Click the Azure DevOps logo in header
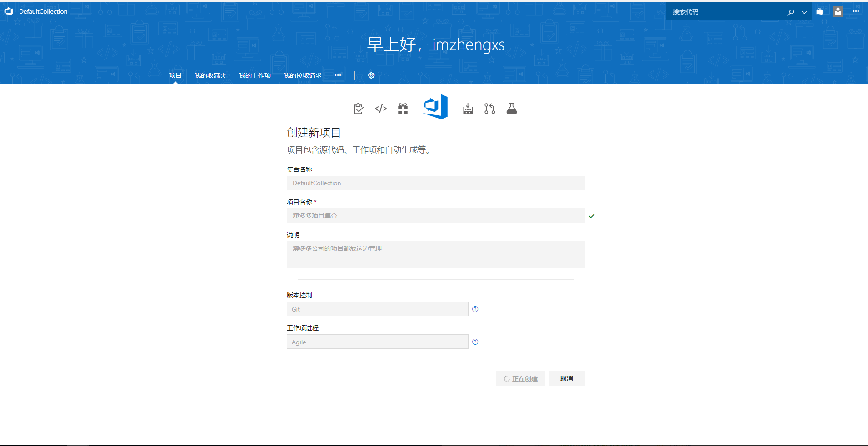 coord(9,11)
